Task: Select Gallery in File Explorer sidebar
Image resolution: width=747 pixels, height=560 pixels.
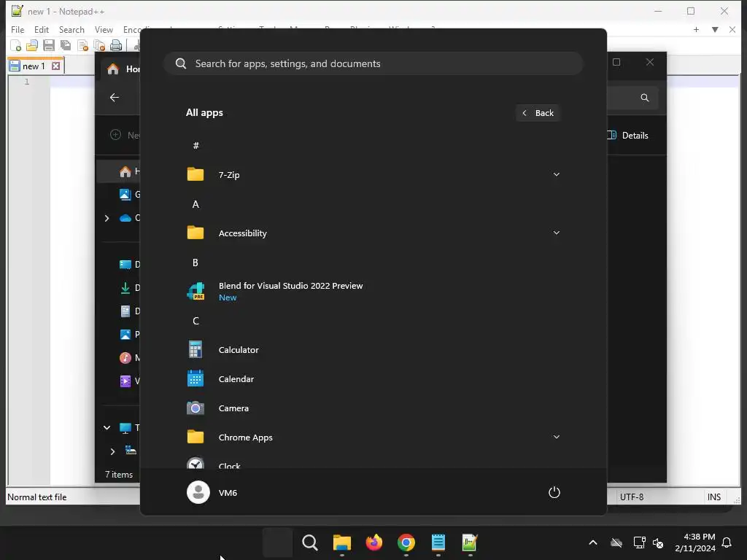Action: (128, 194)
